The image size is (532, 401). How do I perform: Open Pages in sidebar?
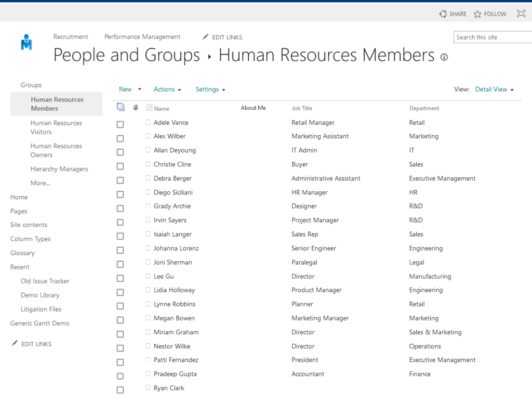pyautogui.click(x=19, y=211)
